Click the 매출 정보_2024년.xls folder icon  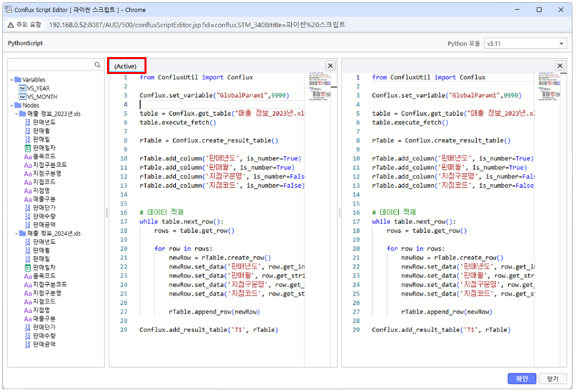pos(22,234)
